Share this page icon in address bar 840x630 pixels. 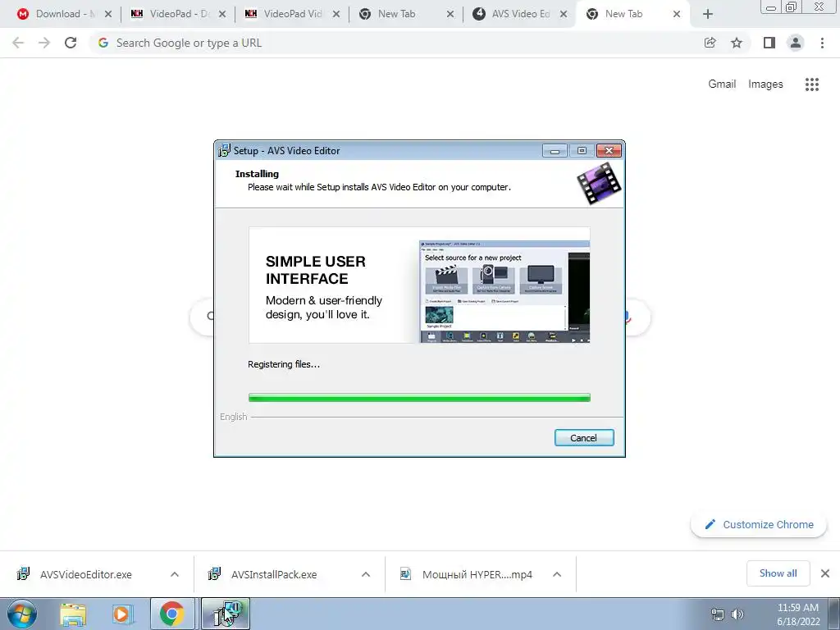point(710,43)
